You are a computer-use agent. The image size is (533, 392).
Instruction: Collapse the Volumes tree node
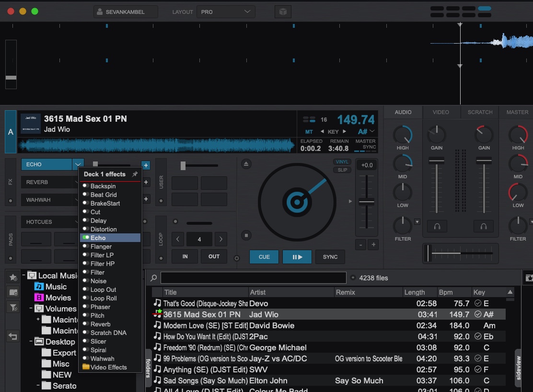tap(31, 308)
